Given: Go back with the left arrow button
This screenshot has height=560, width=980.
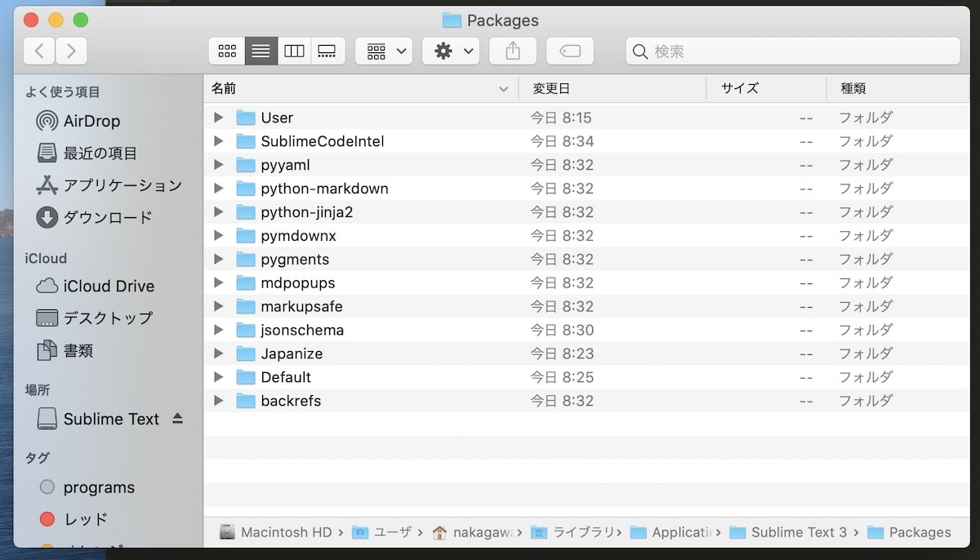Looking at the screenshot, I should click(39, 51).
